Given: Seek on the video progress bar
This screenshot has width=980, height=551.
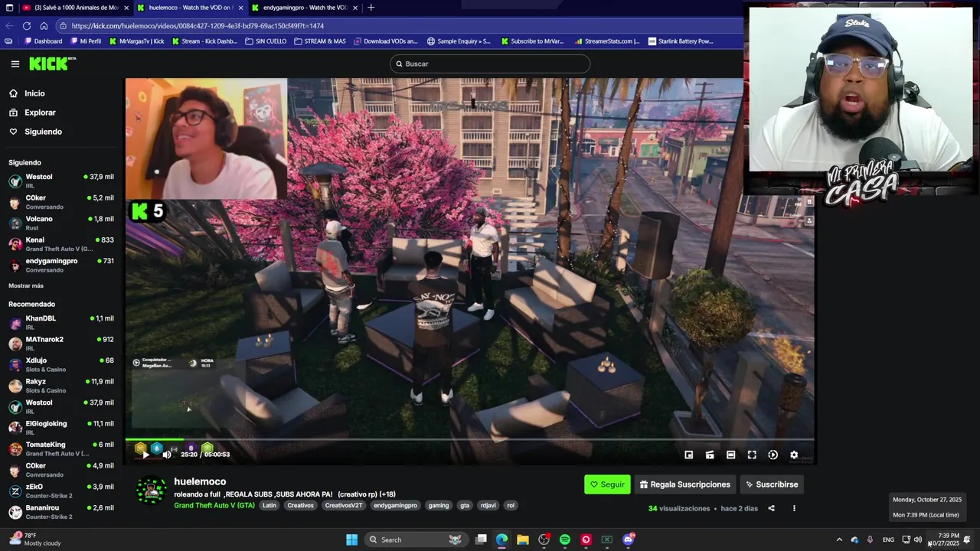Looking at the screenshot, I should point(471,440).
